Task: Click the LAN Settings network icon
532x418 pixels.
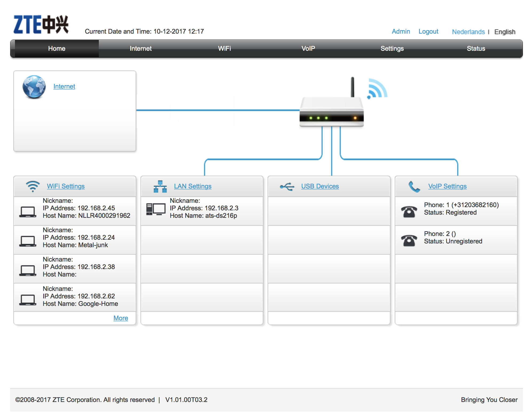Action: (x=160, y=187)
